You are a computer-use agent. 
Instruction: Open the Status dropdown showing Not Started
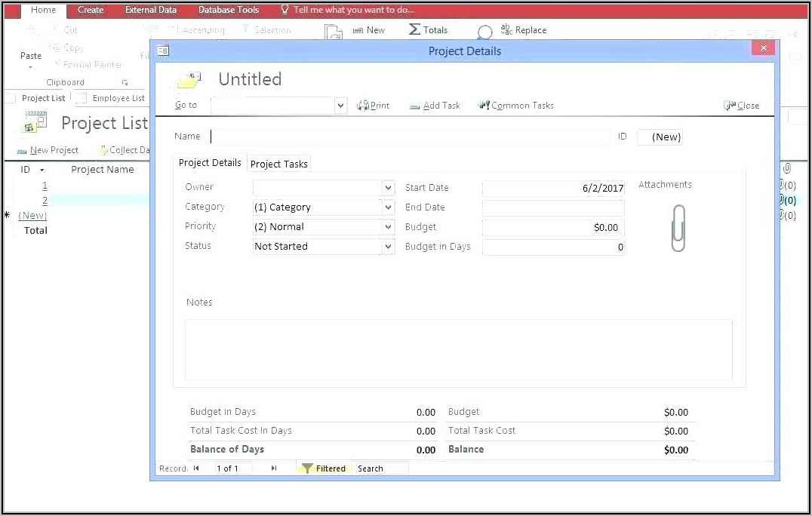click(x=388, y=247)
